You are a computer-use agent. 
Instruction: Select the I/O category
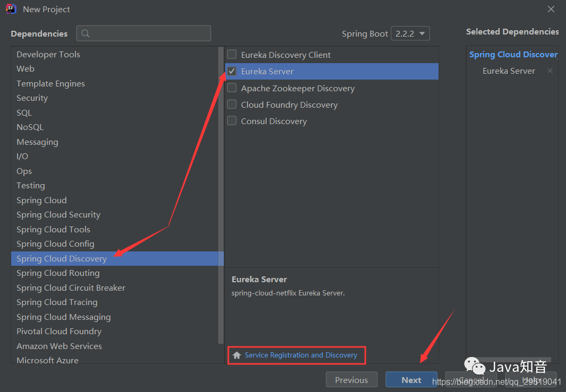[115, 156]
